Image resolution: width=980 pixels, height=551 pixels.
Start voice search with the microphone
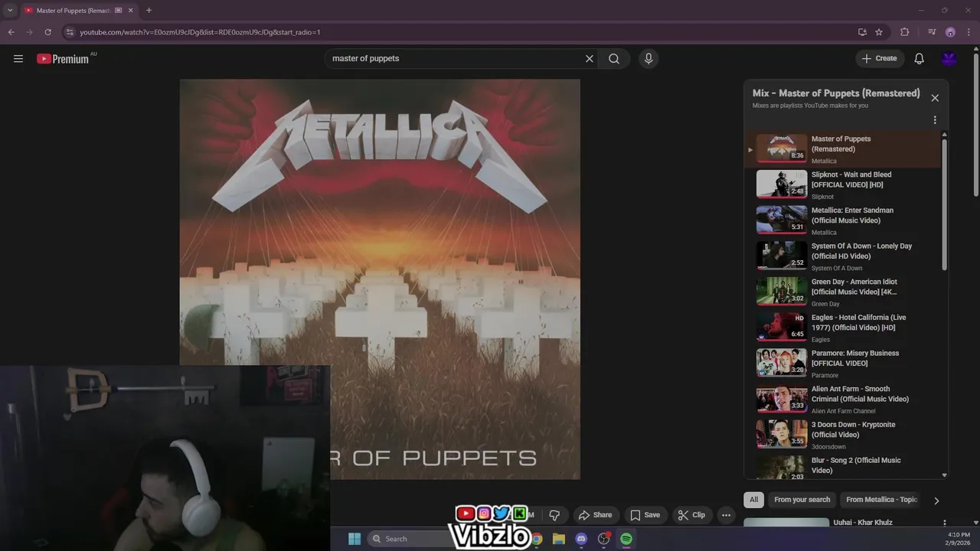click(648, 59)
